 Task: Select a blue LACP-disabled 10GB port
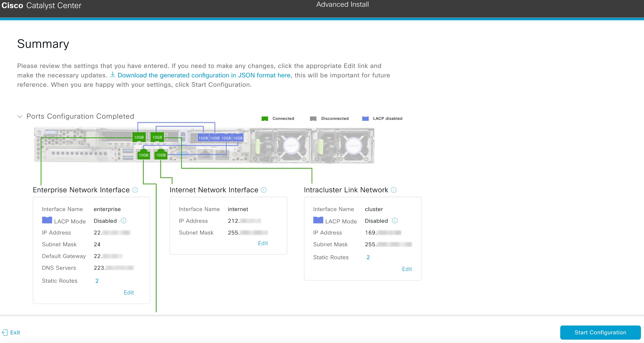coord(203,137)
